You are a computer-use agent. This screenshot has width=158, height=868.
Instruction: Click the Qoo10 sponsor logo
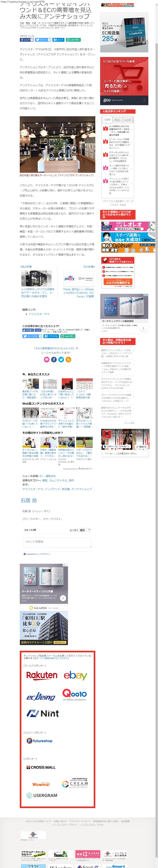(75, 695)
